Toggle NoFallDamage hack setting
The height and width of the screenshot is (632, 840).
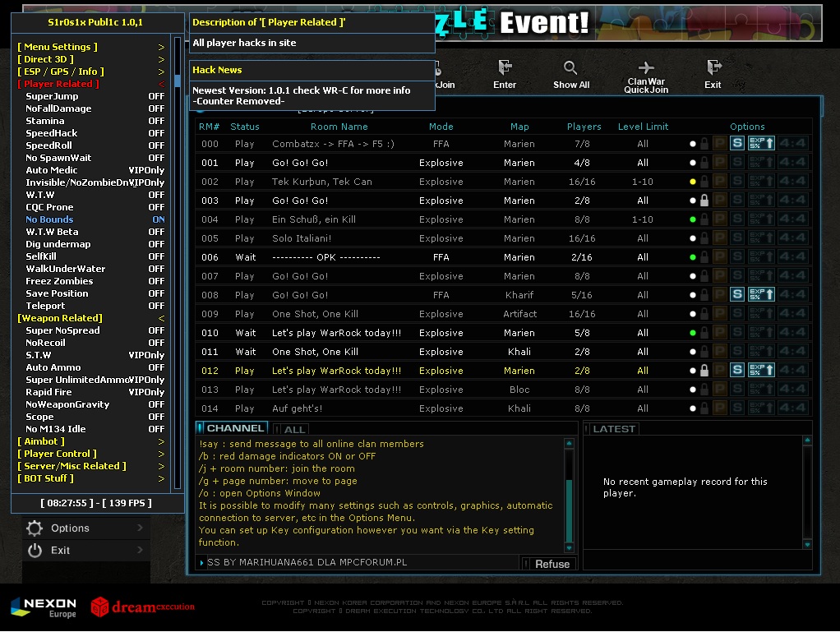point(95,108)
